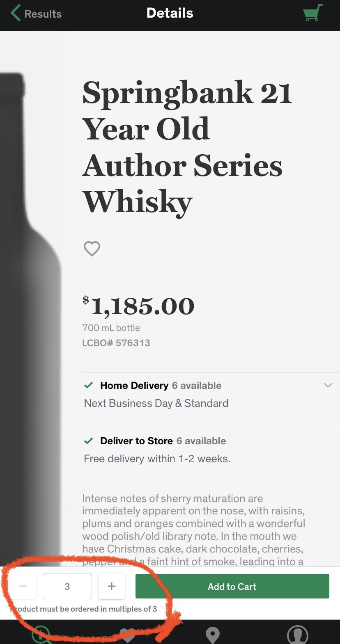Decrease quantity with minus button

[x=23, y=586]
